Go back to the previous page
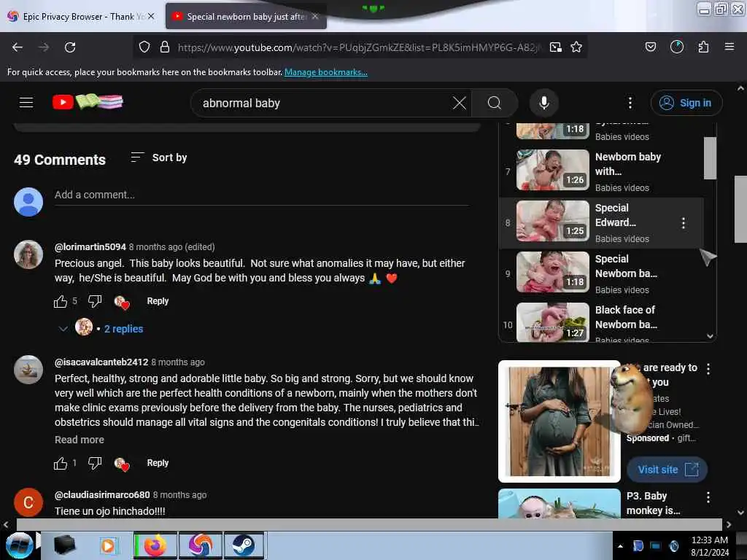 (18, 47)
